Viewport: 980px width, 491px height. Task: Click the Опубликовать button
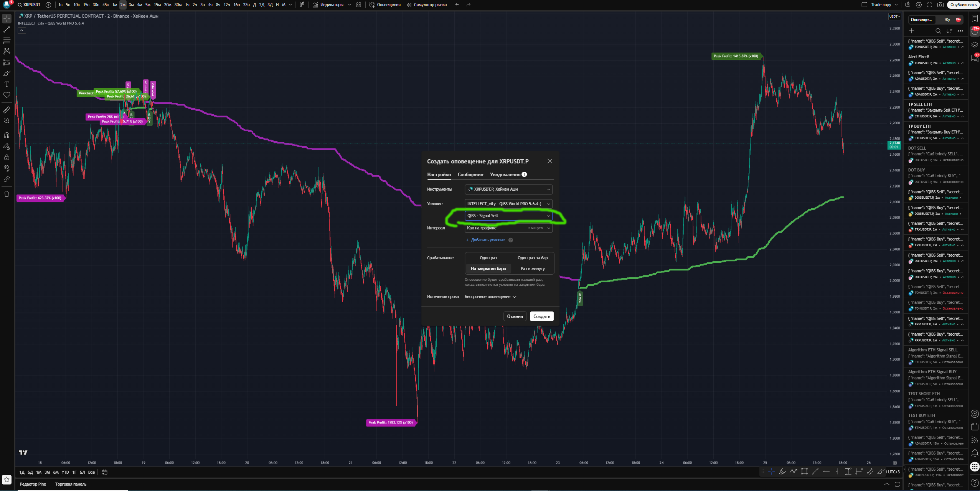point(964,5)
